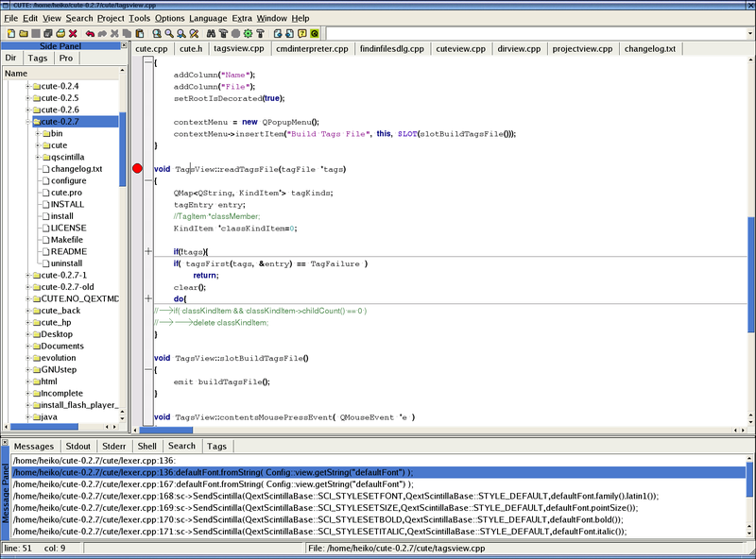This screenshot has width=756, height=559.
Task: Collapse fold at readTagsFile opening brace
Action: [x=148, y=180]
